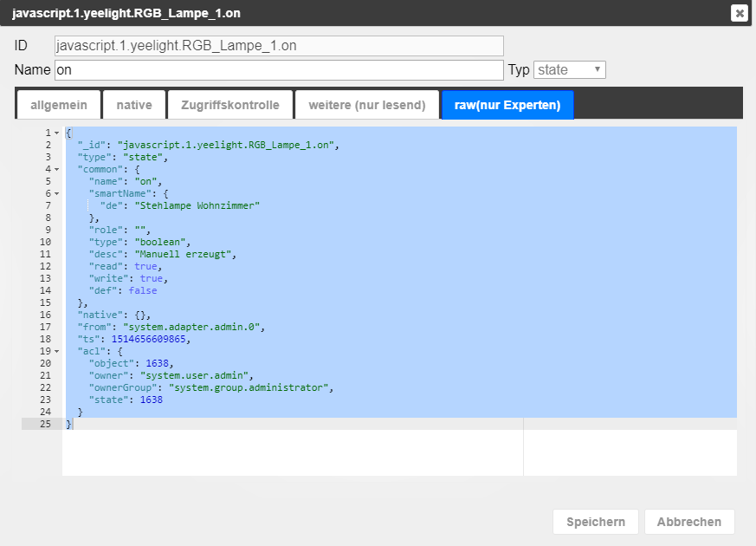Click the 1638 value of "object"
Image resolution: width=756 pixels, height=546 pixels.
(x=158, y=363)
